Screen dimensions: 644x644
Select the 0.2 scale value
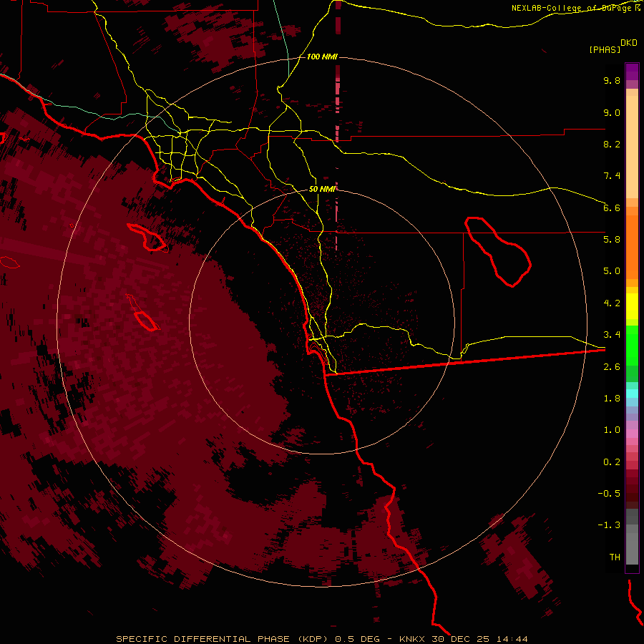click(612, 462)
